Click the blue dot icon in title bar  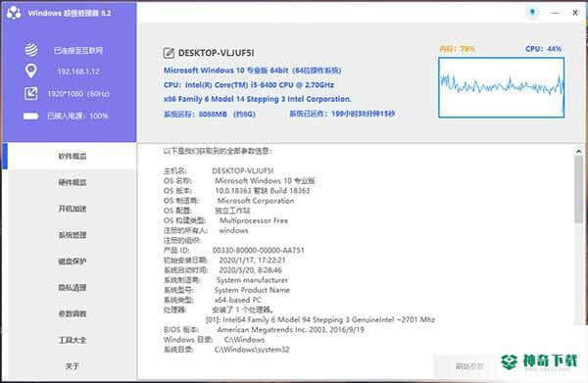click(532, 12)
